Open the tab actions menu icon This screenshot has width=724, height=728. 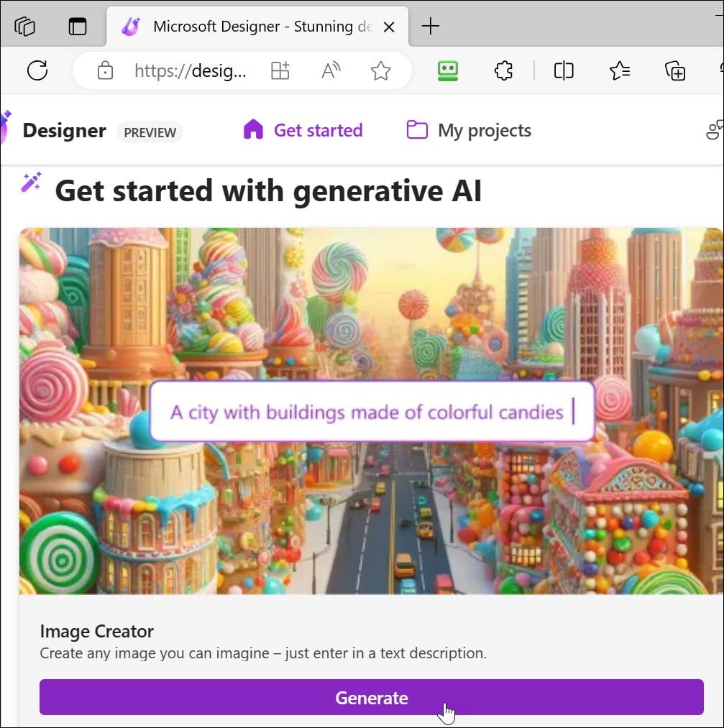click(x=77, y=27)
